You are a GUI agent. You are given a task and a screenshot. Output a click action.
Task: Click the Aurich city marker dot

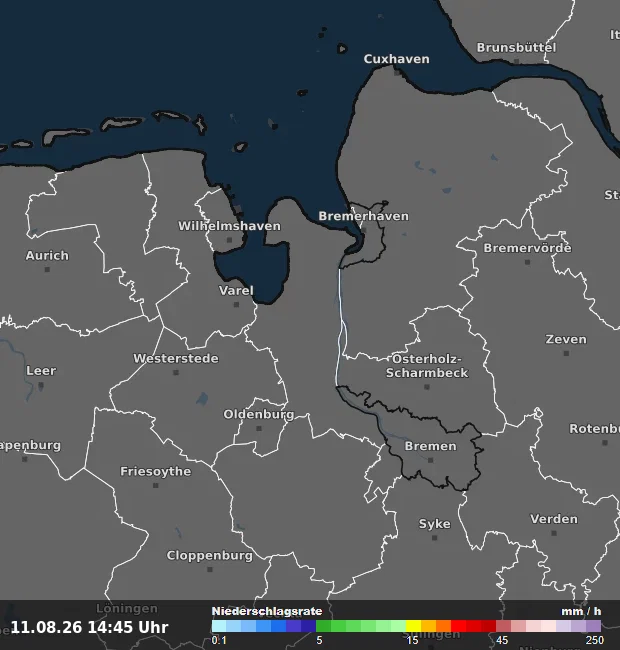[x=47, y=269]
